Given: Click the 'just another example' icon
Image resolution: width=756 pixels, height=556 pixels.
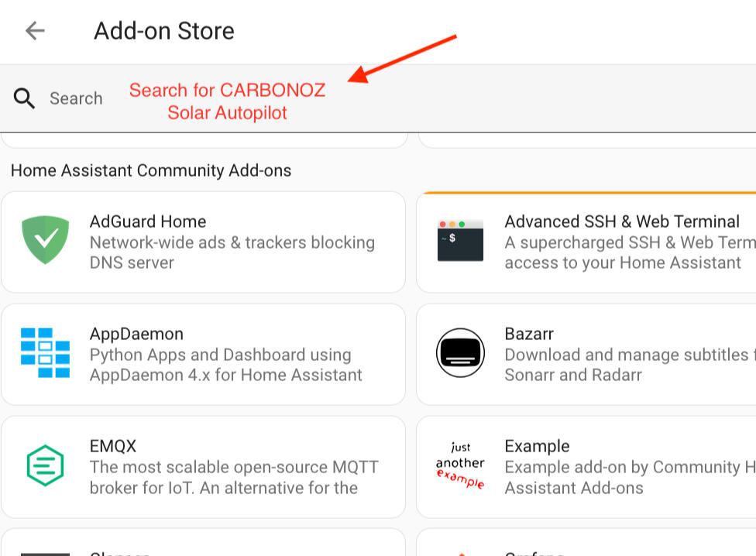Looking at the screenshot, I should [460, 465].
